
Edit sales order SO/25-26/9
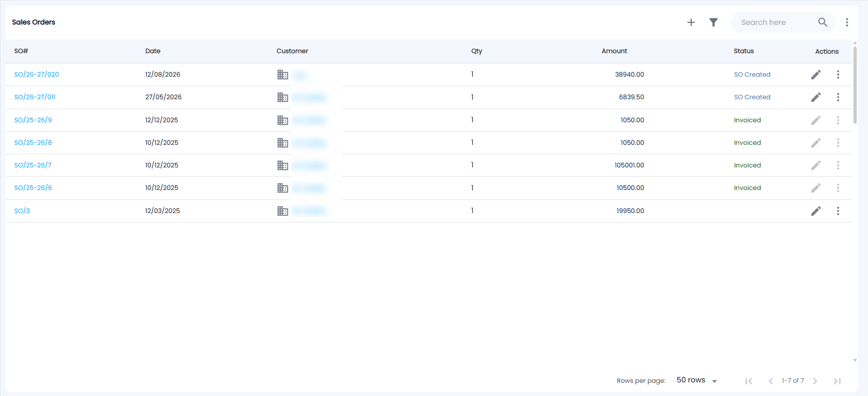[816, 120]
